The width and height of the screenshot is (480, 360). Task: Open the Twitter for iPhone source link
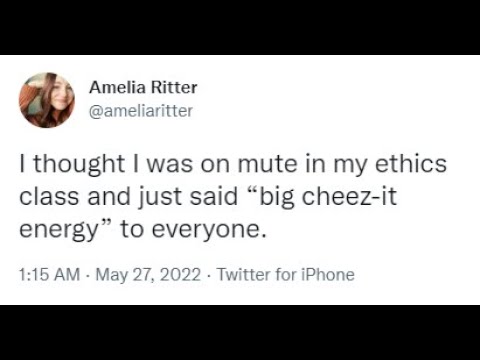point(286,275)
